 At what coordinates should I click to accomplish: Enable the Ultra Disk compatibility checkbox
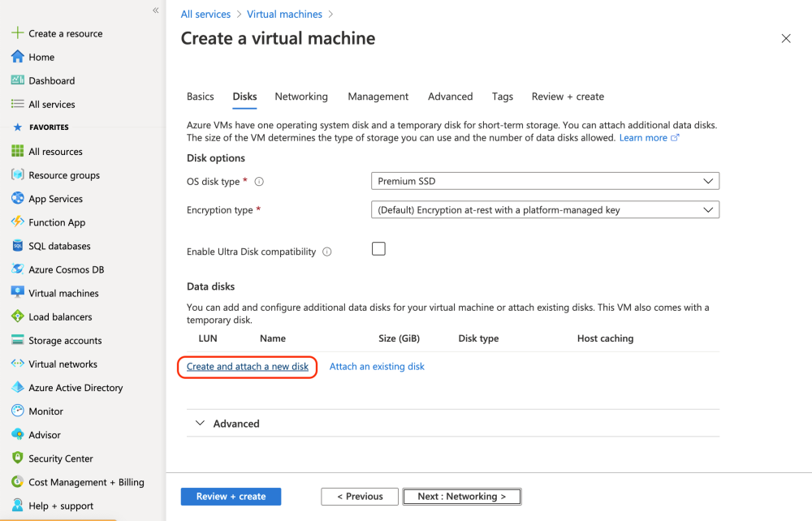[x=378, y=249]
